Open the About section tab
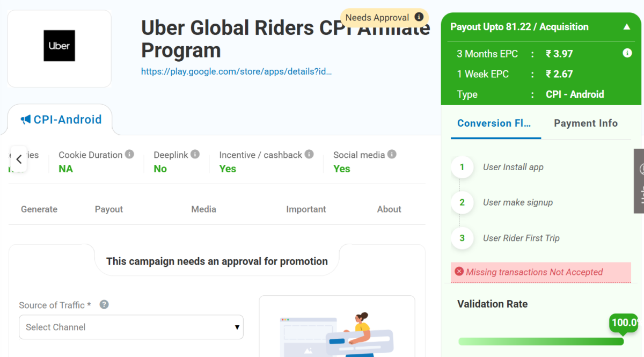 [389, 209]
